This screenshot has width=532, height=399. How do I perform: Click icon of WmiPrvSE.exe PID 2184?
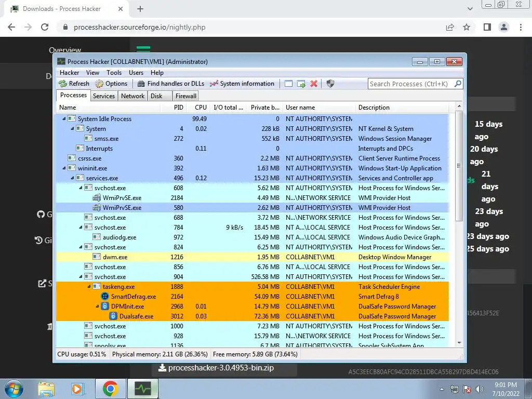coord(97,198)
